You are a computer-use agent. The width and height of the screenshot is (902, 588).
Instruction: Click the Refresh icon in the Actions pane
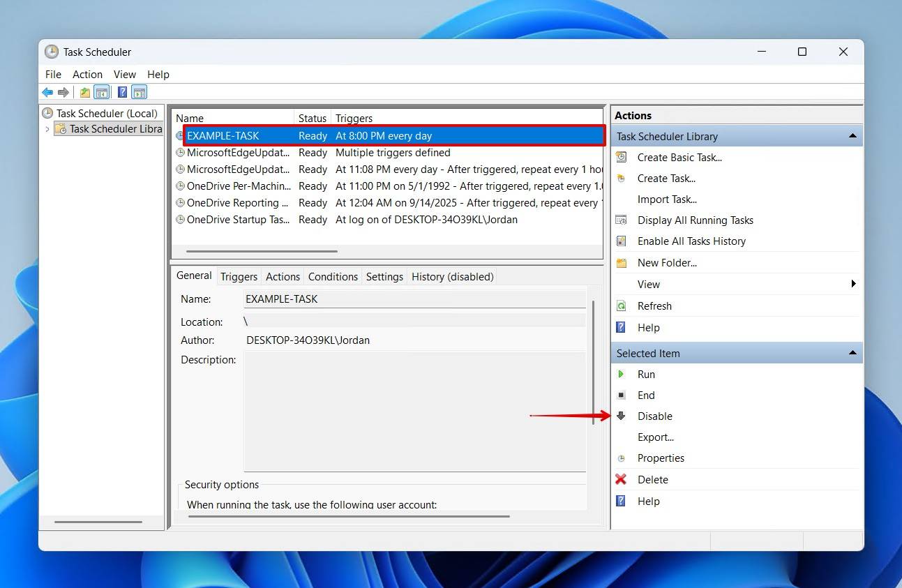coord(622,306)
